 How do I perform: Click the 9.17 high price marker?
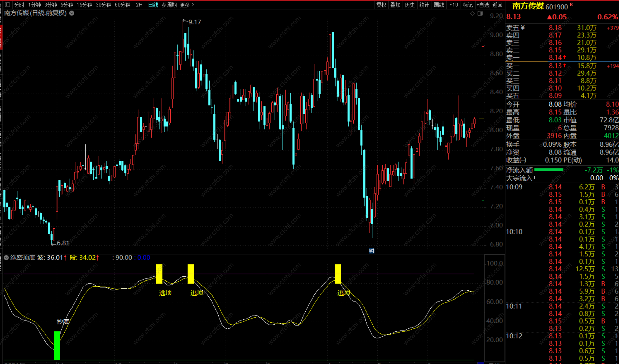(x=194, y=22)
